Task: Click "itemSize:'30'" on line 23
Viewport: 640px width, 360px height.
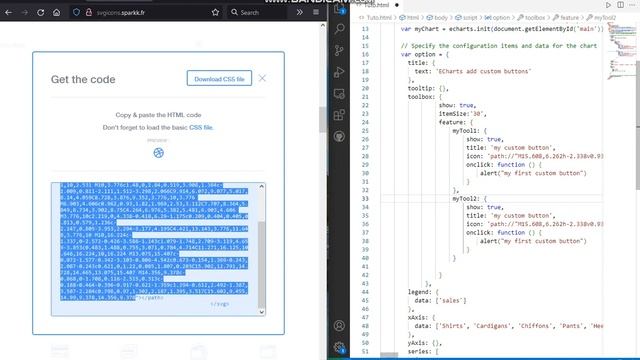Action: click(462, 114)
